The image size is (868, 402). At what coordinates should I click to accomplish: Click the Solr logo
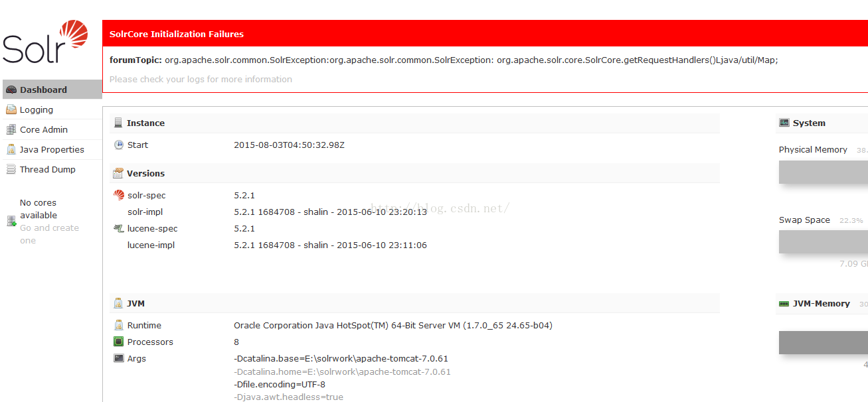point(45,42)
